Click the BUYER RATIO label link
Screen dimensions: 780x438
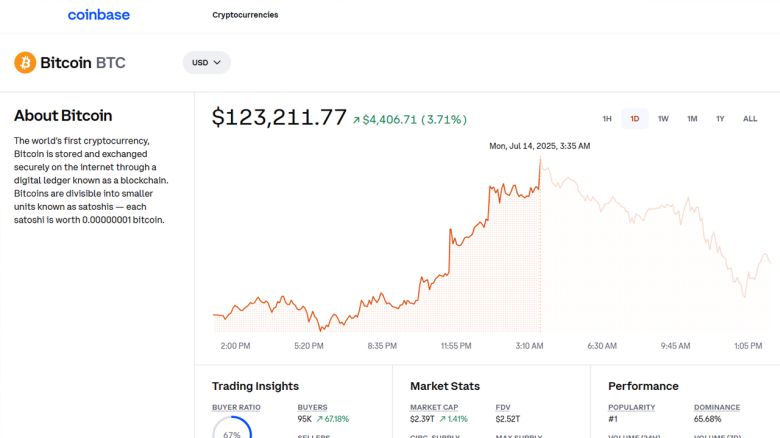coord(236,407)
